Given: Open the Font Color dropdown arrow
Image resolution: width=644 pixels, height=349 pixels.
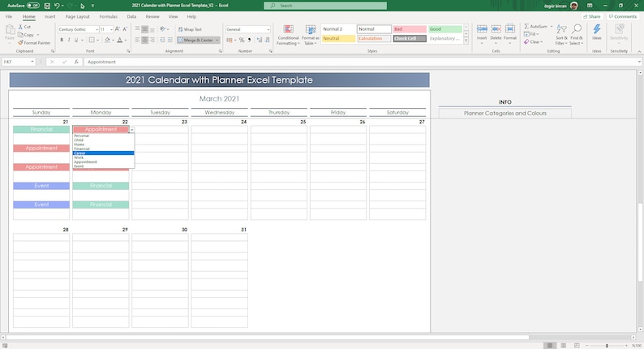Looking at the screenshot, I should pos(125,41).
